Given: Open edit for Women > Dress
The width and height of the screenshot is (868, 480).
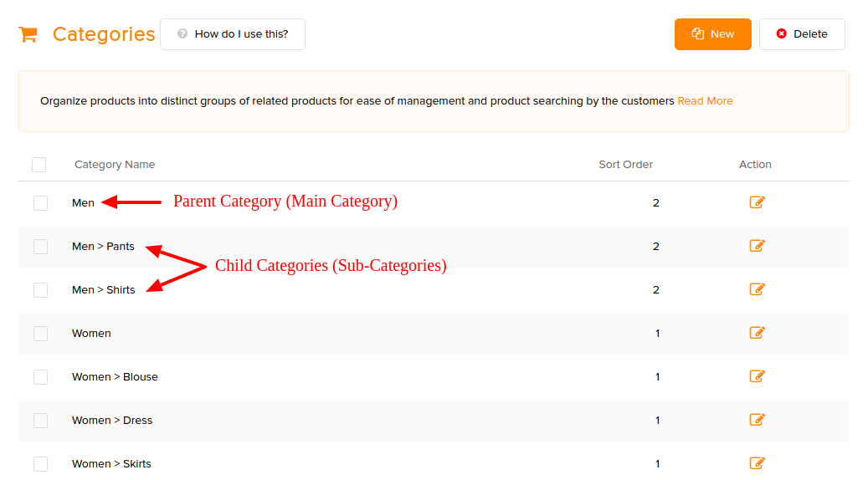Looking at the screenshot, I should click(x=757, y=420).
